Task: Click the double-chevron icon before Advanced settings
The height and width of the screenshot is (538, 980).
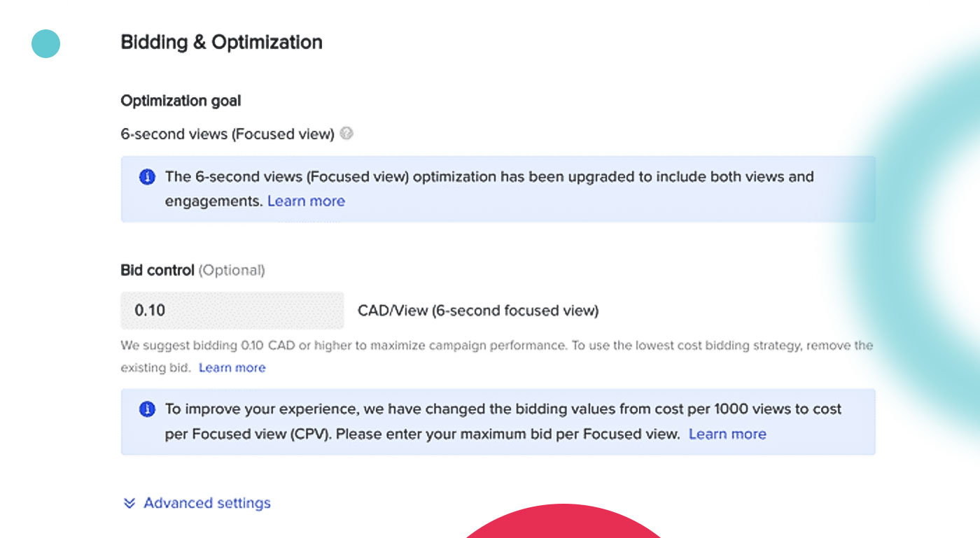Action: pos(129,503)
